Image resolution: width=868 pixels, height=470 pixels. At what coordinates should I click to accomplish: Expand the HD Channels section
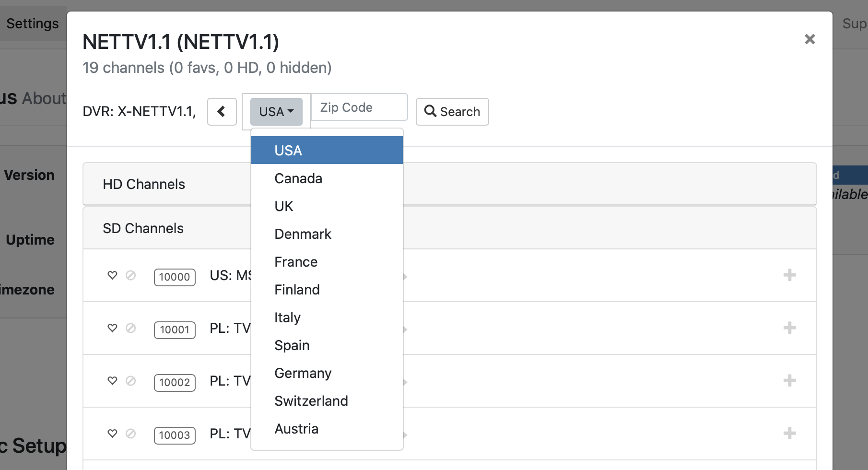[144, 184]
